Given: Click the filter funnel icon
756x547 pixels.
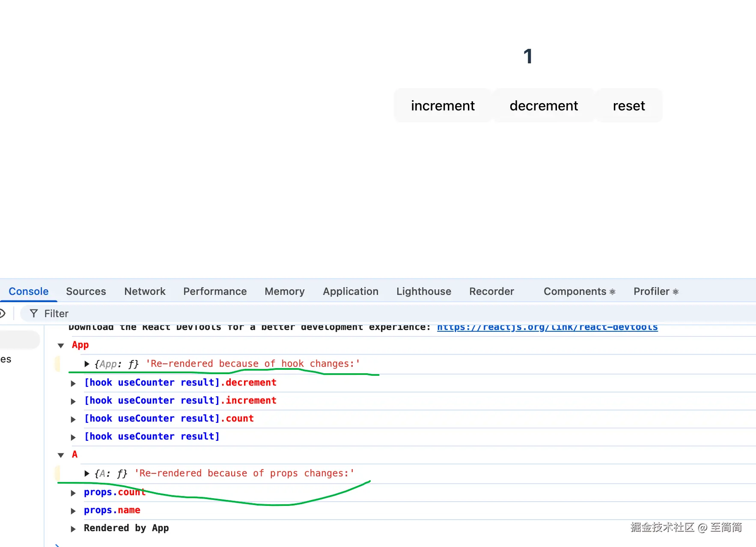Looking at the screenshot, I should point(34,314).
